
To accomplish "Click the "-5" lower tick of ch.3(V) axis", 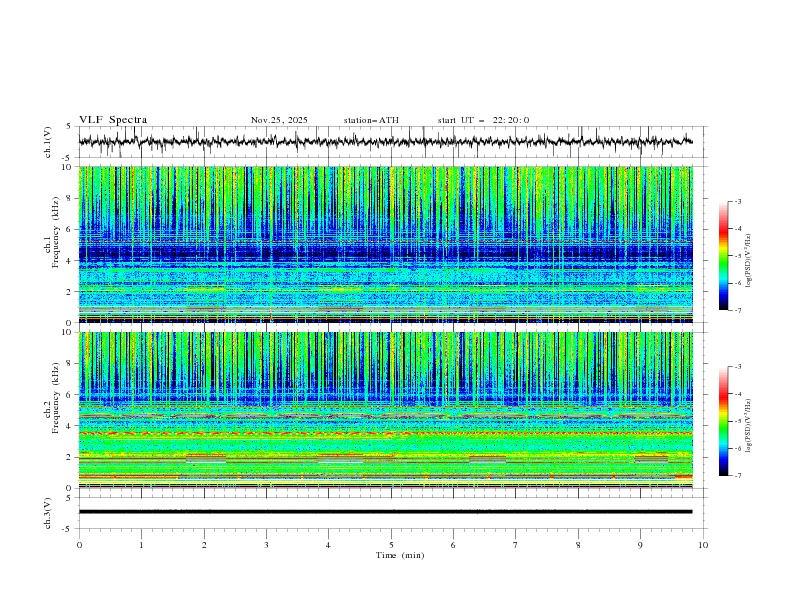I will (67, 529).
